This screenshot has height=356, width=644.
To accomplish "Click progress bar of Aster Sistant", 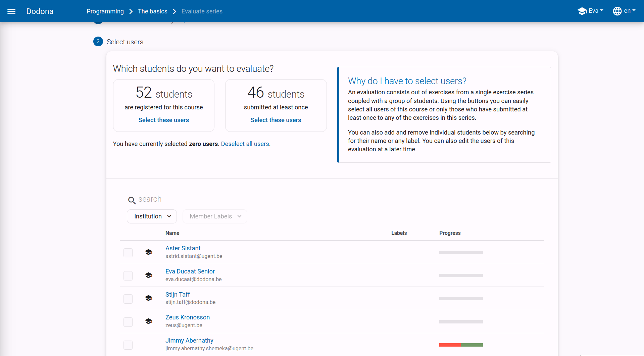I will 461,253.
